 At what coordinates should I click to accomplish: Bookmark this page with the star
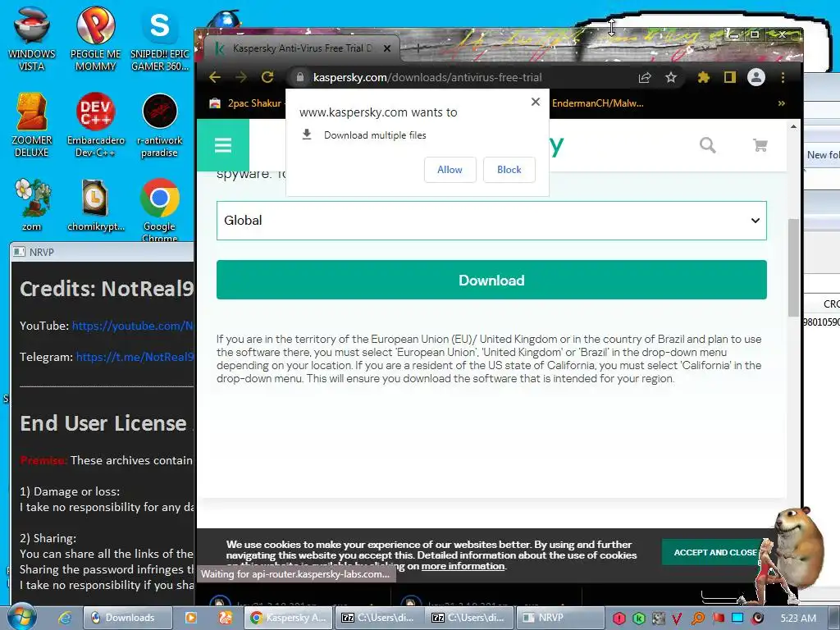click(x=671, y=77)
